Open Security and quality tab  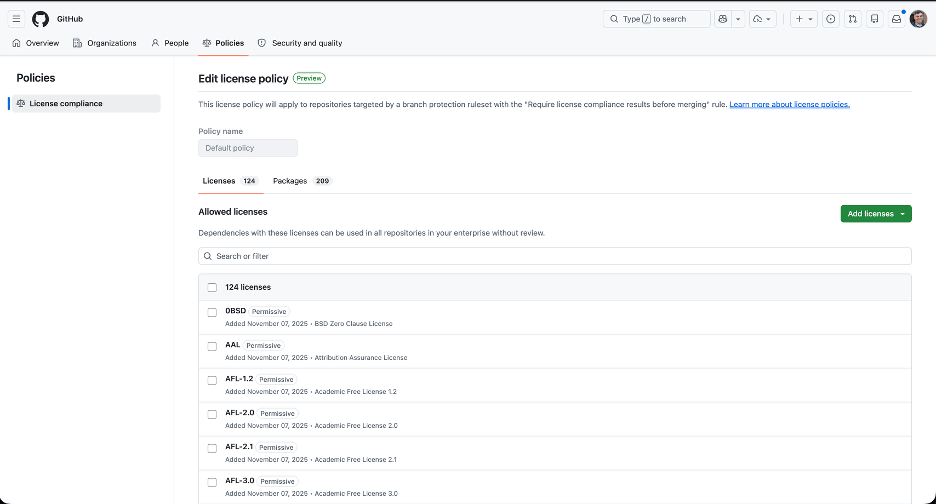point(300,43)
